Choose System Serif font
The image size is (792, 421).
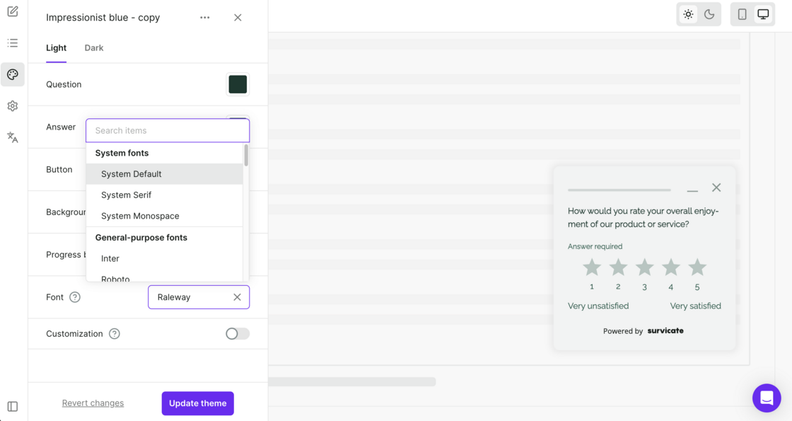pyautogui.click(x=165, y=195)
